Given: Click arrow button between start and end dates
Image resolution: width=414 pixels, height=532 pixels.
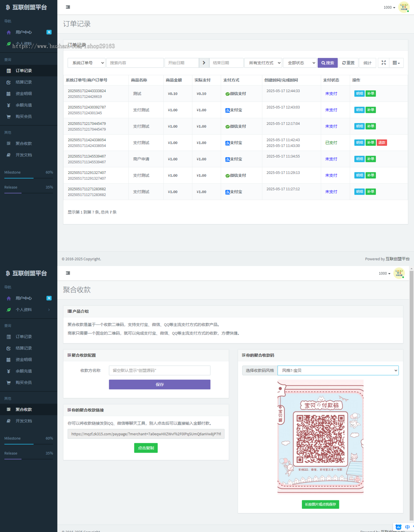Looking at the screenshot, I should click(x=204, y=63).
